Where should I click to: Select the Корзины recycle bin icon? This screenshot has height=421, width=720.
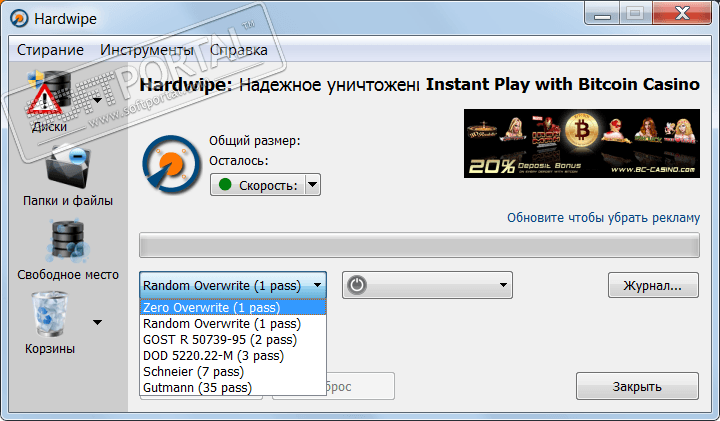(50, 314)
